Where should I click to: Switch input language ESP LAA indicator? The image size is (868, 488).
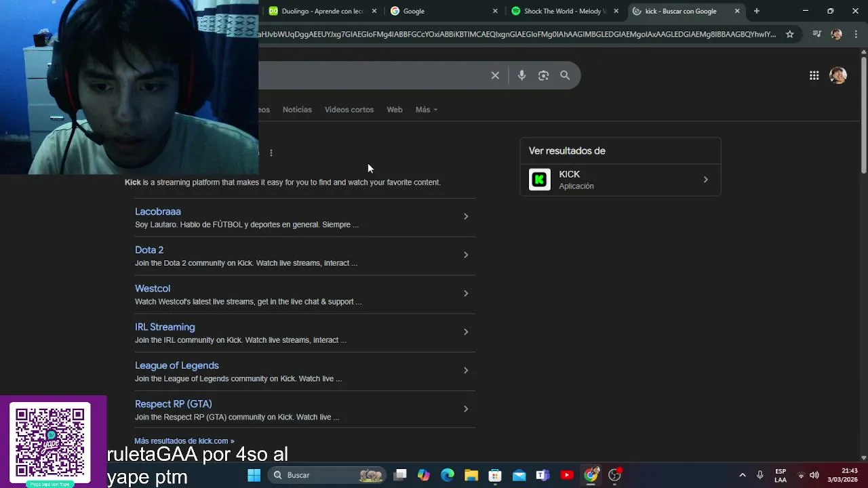click(781, 475)
